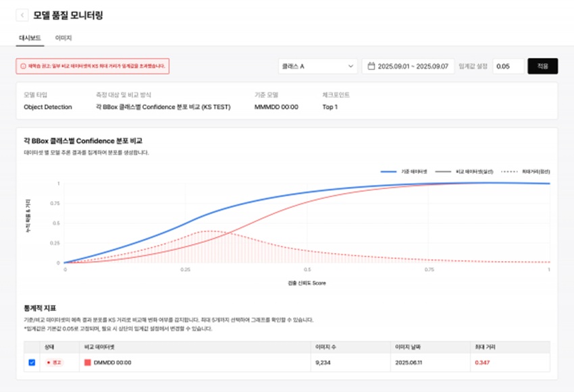Select the 대시보드 tab
Screen dimensions: 574x392
30,38
